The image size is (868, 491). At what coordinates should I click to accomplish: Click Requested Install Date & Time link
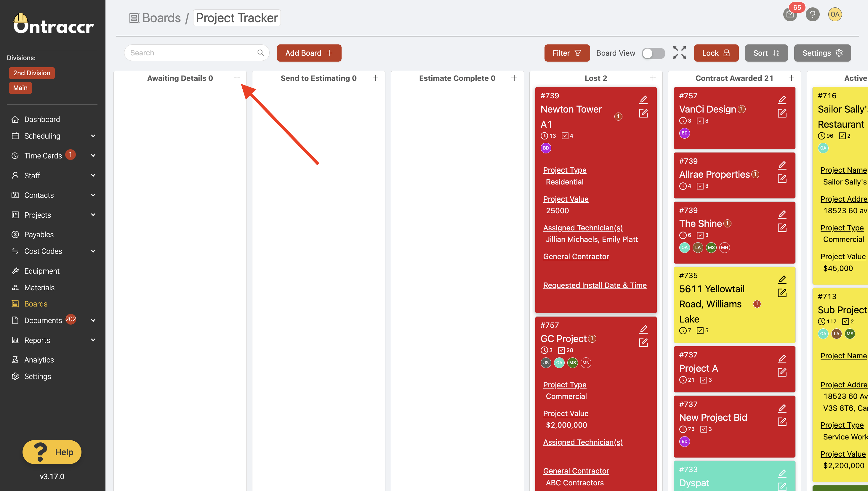(594, 285)
